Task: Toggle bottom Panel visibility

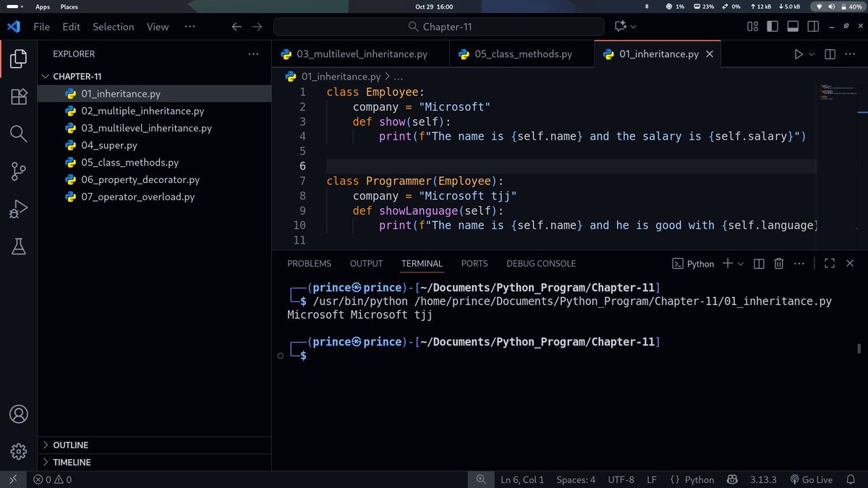Action: pos(792,27)
